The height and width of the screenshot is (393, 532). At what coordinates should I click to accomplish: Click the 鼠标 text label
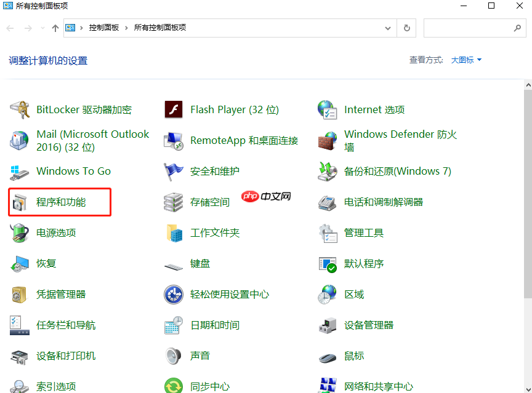(x=354, y=356)
